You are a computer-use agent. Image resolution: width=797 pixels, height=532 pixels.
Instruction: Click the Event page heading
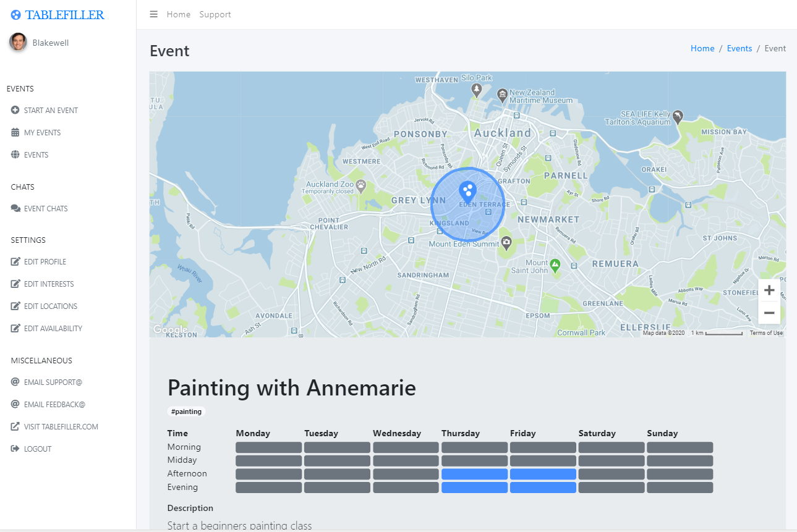pyautogui.click(x=169, y=51)
